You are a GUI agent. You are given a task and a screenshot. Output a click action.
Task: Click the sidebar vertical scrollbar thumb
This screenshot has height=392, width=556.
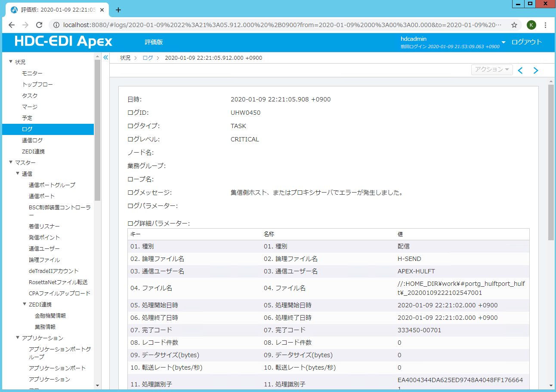(x=97, y=130)
